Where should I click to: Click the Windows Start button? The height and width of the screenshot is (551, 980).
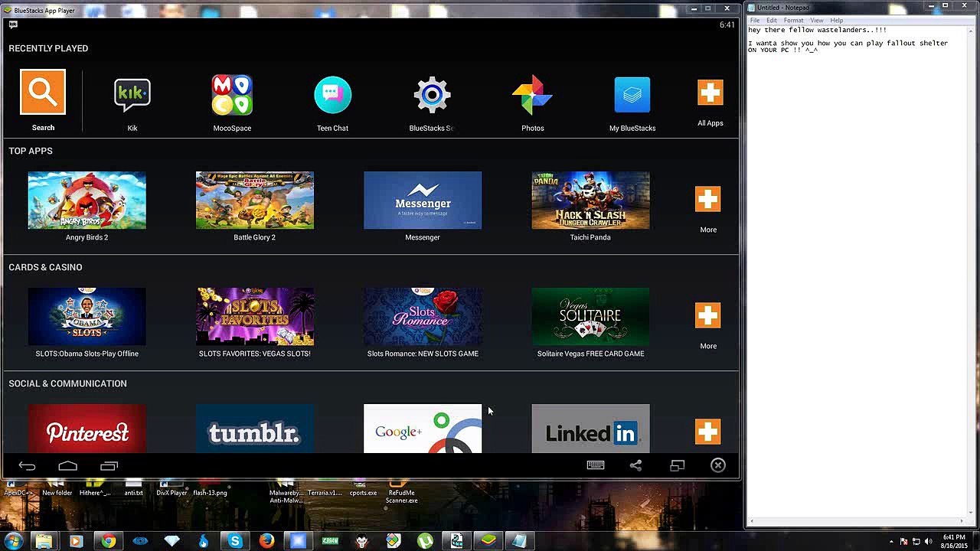click(x=13, y=541)
